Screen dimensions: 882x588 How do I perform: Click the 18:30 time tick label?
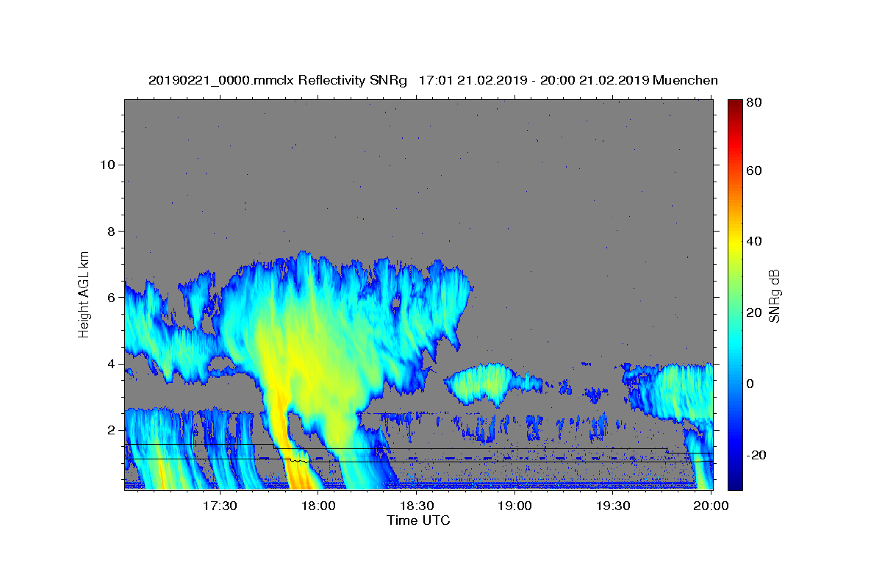pyautogui.click(x=417, y=506)
